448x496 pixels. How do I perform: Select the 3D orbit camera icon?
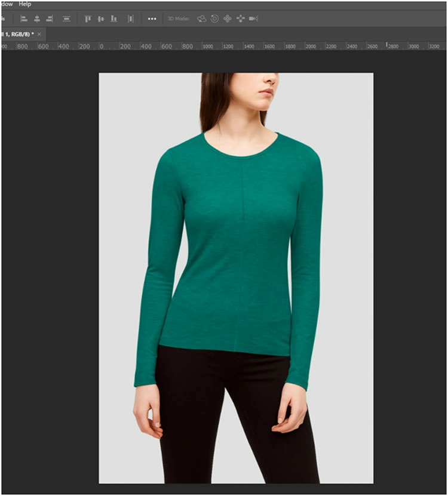pyautogui.click(x=202, y=19)
